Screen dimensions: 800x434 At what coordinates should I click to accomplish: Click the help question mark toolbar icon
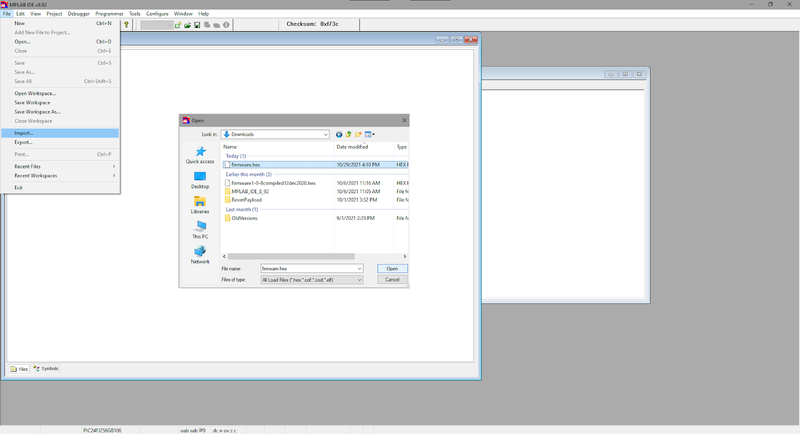coord(127,24)
